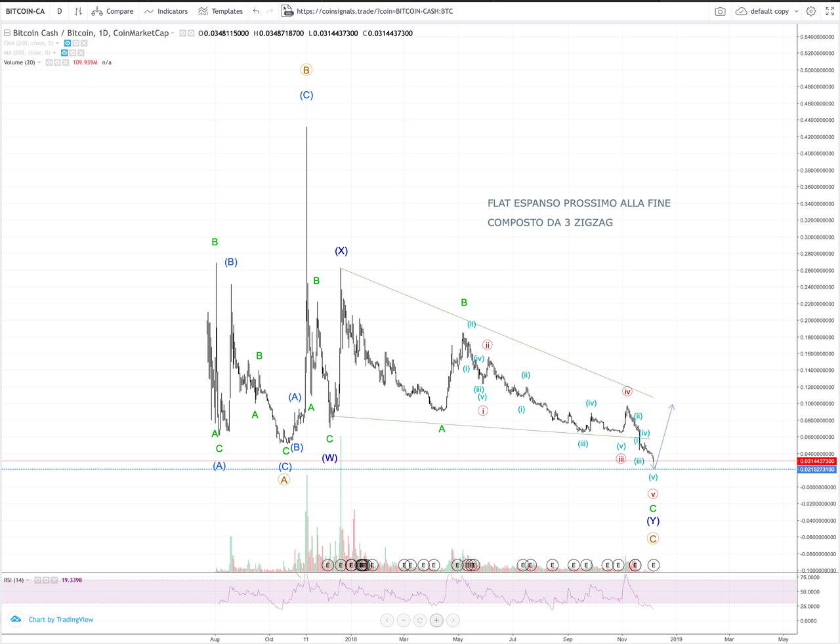Toggle Volume (20) visibility eye

point(49,62)
